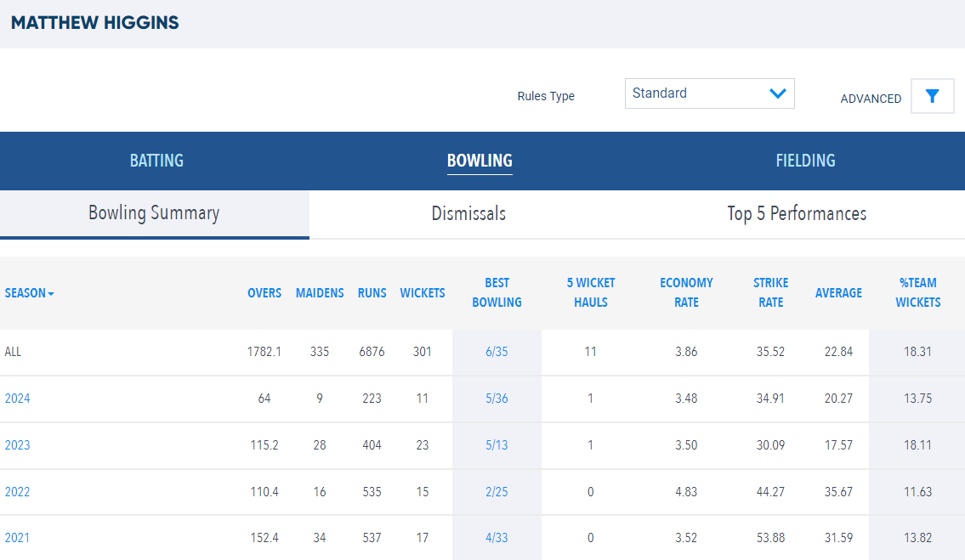Sort by the ECONOMY RATE column header
965x560 pixels.
(x=686, y=292)
